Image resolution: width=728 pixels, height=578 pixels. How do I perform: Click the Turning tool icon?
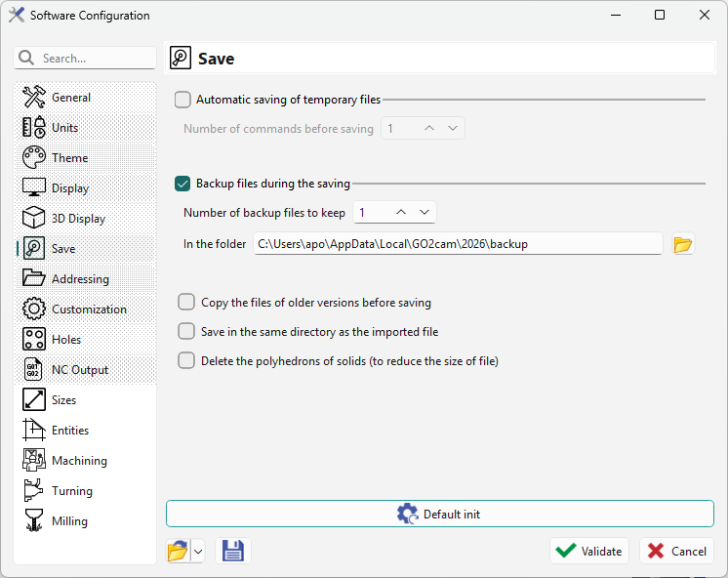(x=34, y=491)
